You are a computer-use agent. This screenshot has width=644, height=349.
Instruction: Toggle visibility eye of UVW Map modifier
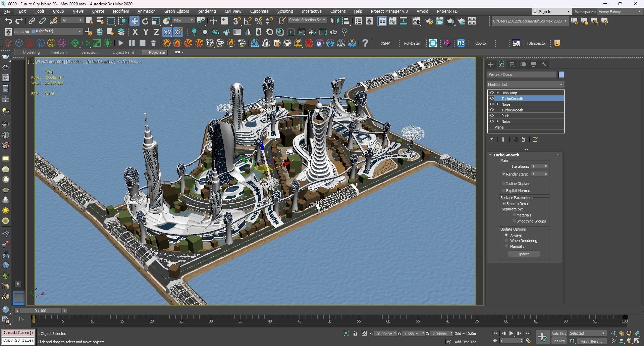[492, 93]
